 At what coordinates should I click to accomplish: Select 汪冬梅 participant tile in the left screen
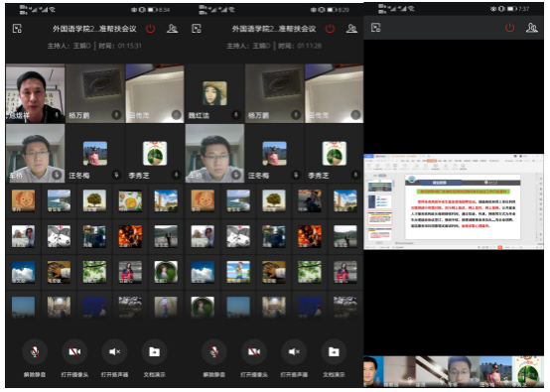click(95, 153)
